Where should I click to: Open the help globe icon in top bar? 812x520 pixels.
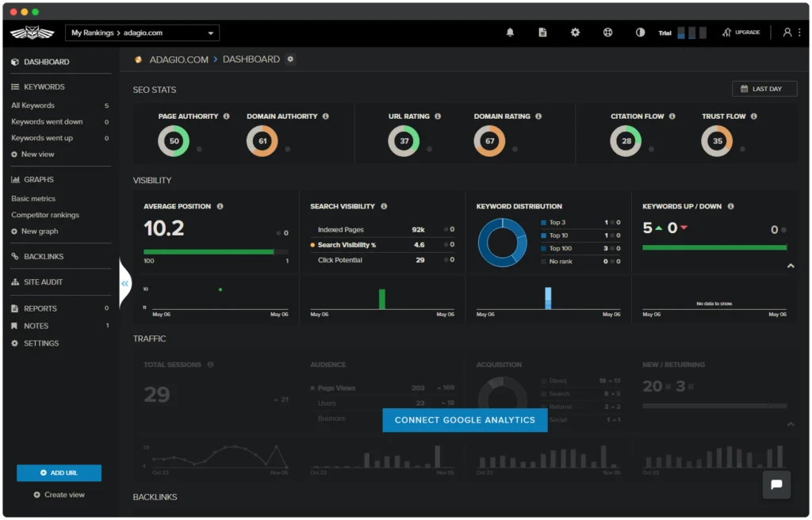coord(607,32)
